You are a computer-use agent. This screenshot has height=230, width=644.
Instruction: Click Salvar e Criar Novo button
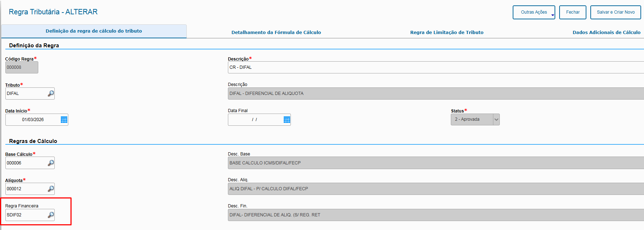616,12
